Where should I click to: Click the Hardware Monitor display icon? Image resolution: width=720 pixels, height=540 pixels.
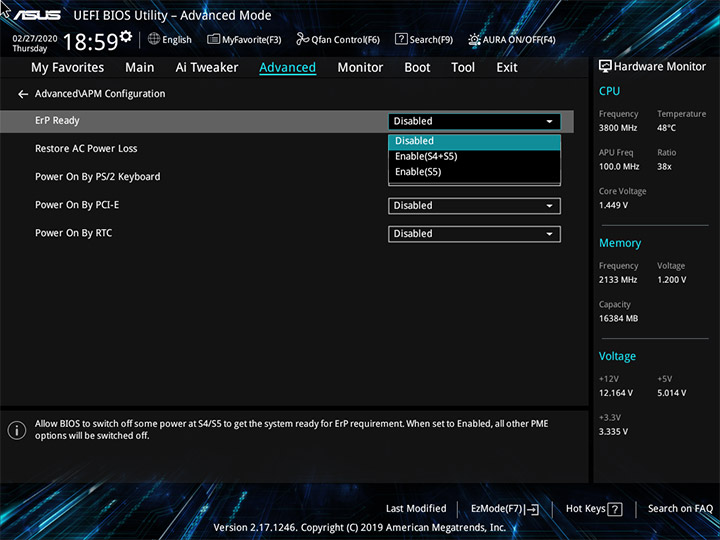coord(605,66)
